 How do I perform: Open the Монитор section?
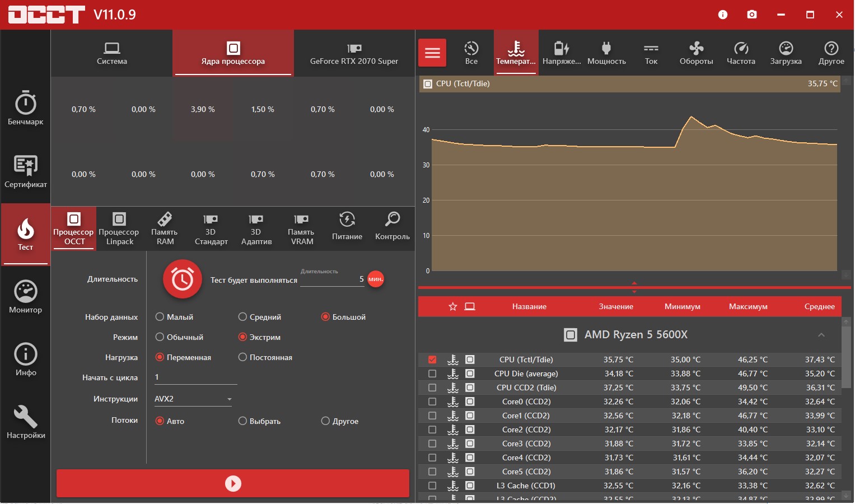tap(25, 296)
